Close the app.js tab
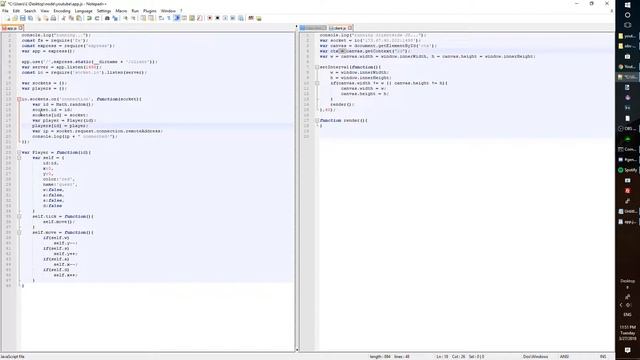The image size is (640, 360). coord(21,28)
